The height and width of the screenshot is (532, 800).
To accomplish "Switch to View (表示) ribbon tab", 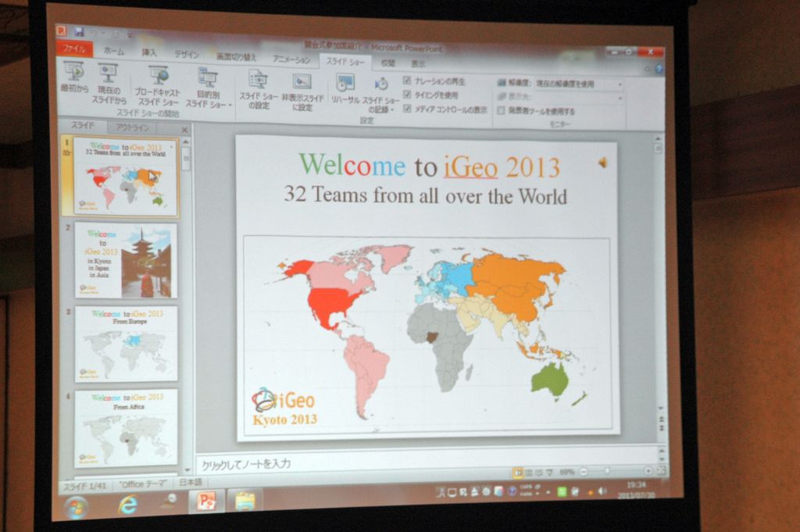I will coord(418,64).
